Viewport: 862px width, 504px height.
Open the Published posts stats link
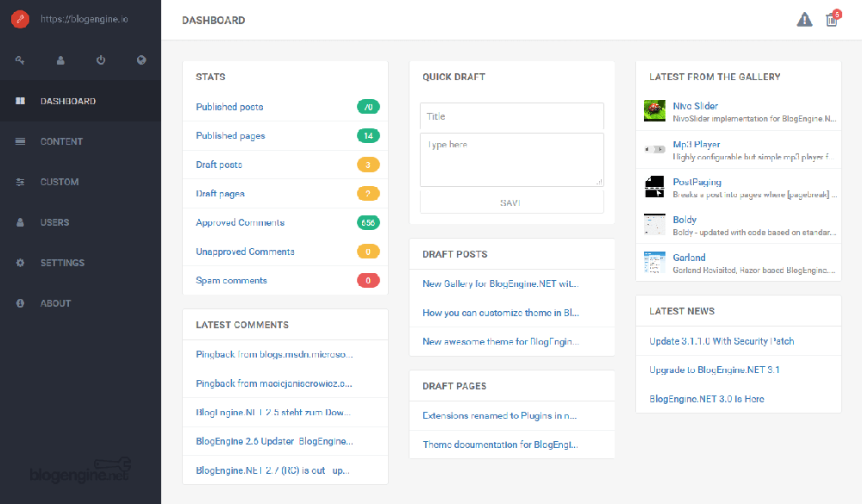tap(229, 107)
